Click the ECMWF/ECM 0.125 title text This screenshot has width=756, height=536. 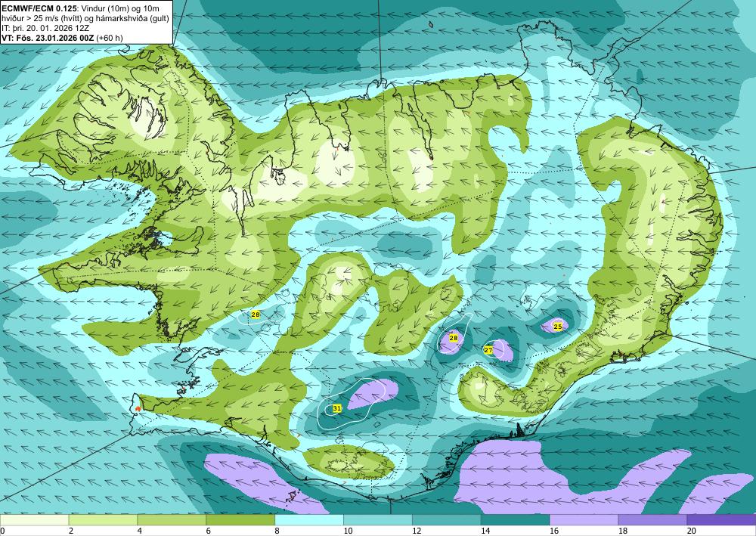[39, 8]
